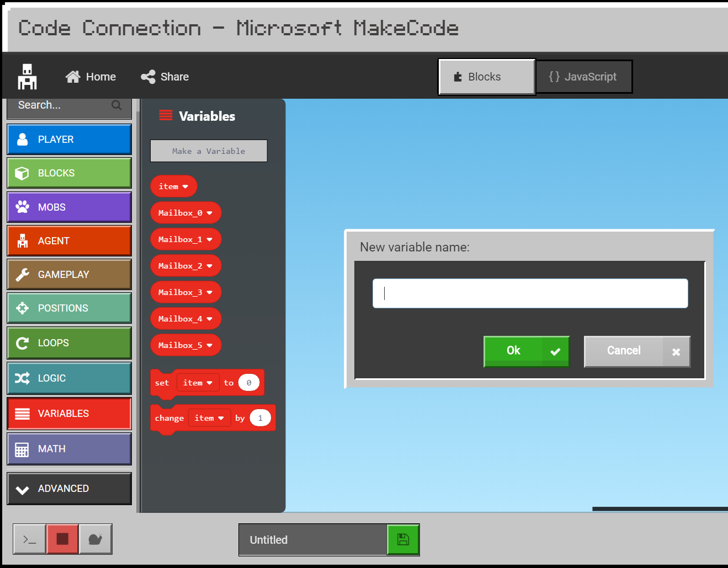Viewport: 728px width, 568px height.
Task: Click the Blocks puzzle piece icon
Action: point(458,77)
